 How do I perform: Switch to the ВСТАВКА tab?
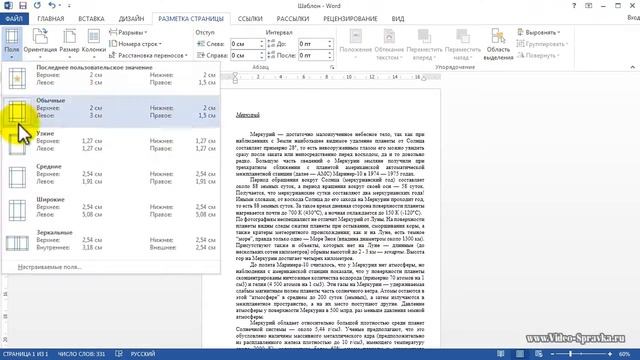[91, 19]
